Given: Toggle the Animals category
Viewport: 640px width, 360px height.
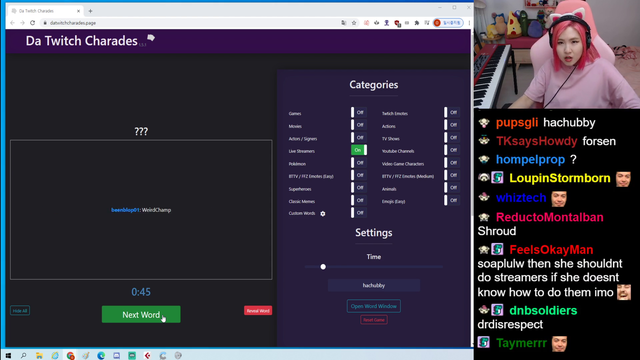Looking at the screenshot, I should [x=452, y=188].
